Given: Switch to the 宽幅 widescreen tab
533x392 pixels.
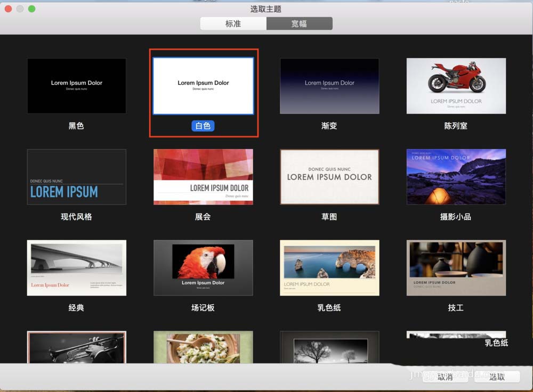Looking at the screenshot, I should (x=299, y=24).
